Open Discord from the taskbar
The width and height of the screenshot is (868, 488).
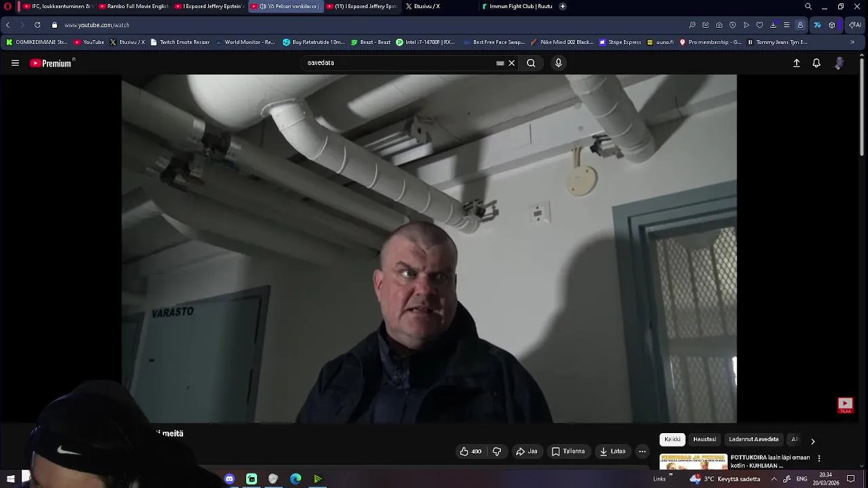click(x=229, y=479)
